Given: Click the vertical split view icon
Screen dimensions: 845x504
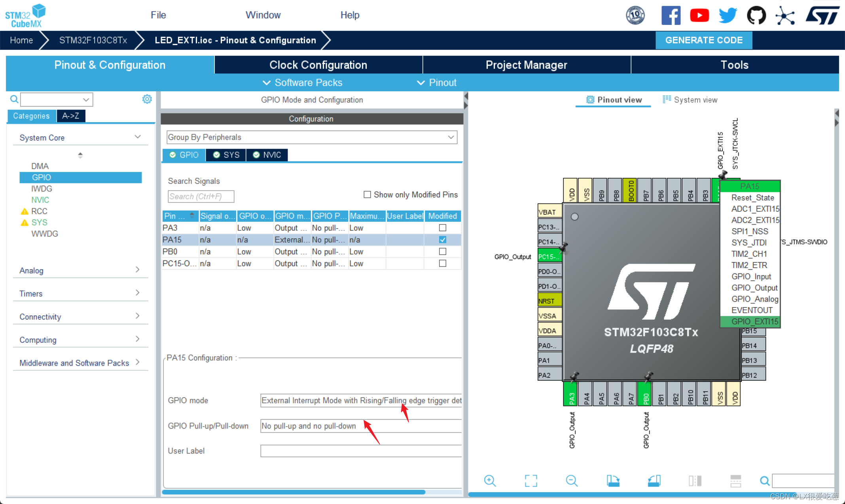Looking at the screenshot, I should point(695,481).
